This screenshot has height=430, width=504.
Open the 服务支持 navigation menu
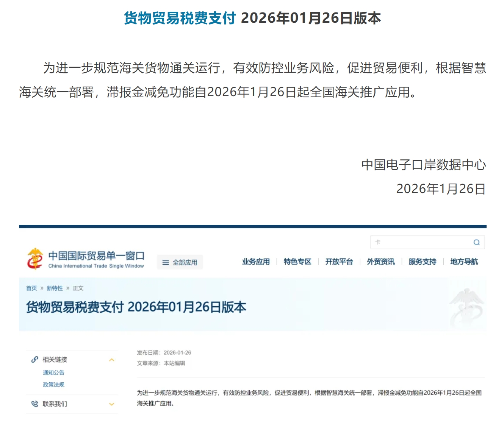tap(422, 262)
